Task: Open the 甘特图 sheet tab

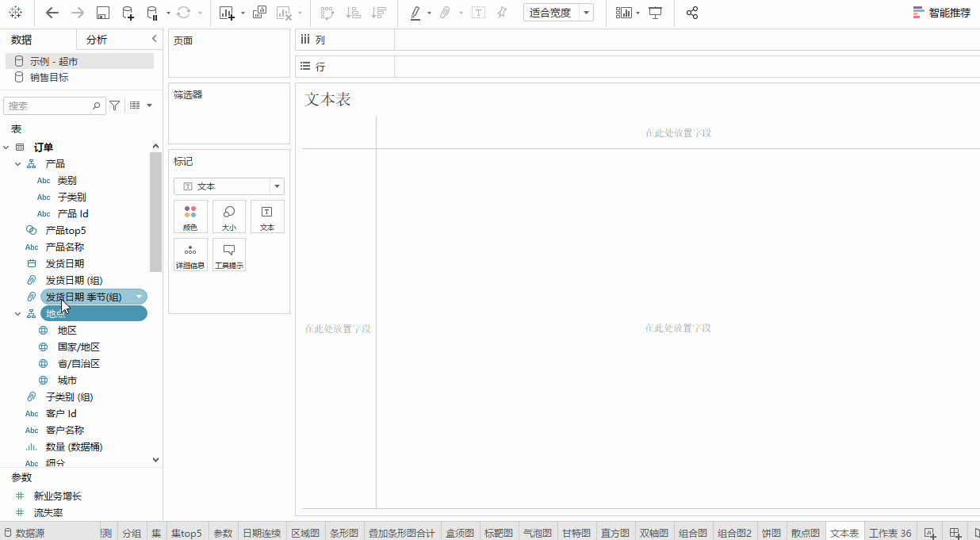Action: [x=578, y=533]
